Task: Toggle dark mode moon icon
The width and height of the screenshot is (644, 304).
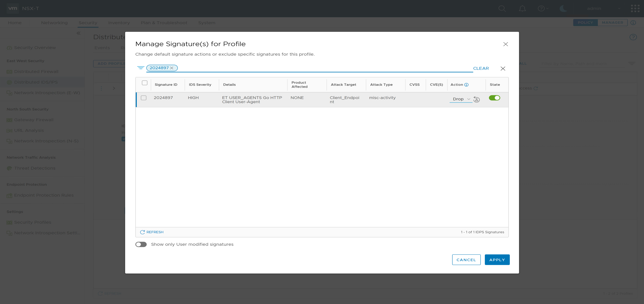Action: coord(563,9)
